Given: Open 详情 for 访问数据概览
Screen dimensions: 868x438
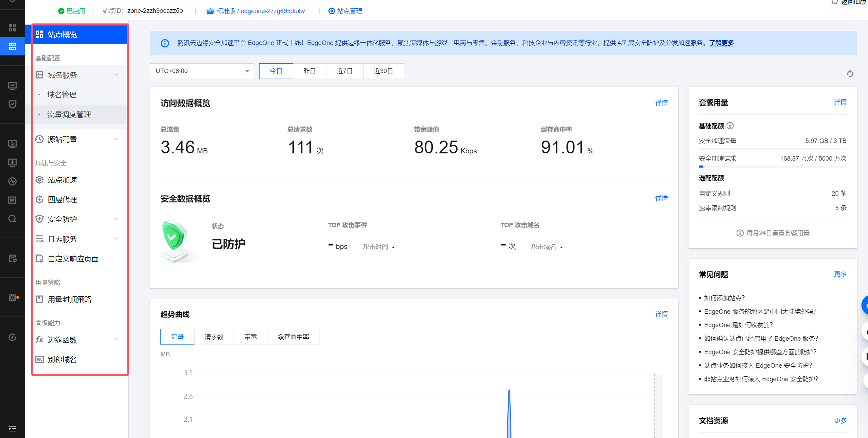Looking at the screenshot, I should [661, 103].
